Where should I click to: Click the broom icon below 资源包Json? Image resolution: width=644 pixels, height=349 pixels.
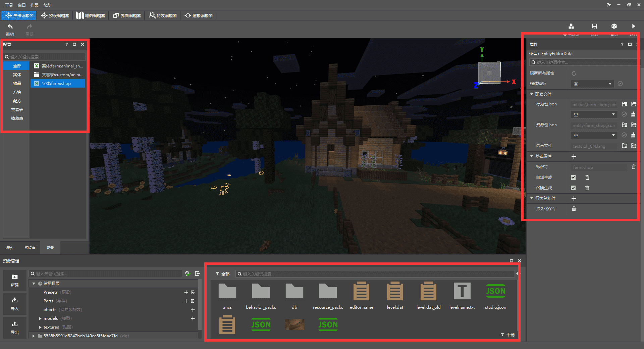633,135
